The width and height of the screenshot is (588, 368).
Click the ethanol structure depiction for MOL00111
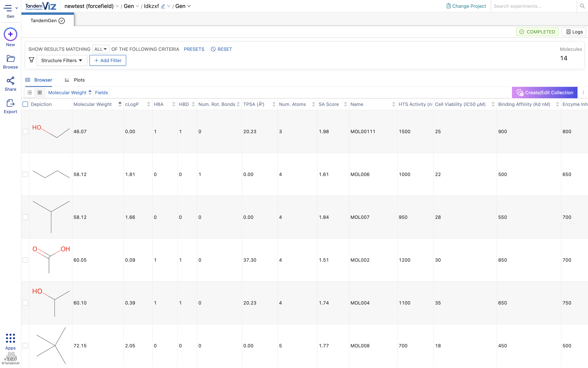[x=51, y=131]
